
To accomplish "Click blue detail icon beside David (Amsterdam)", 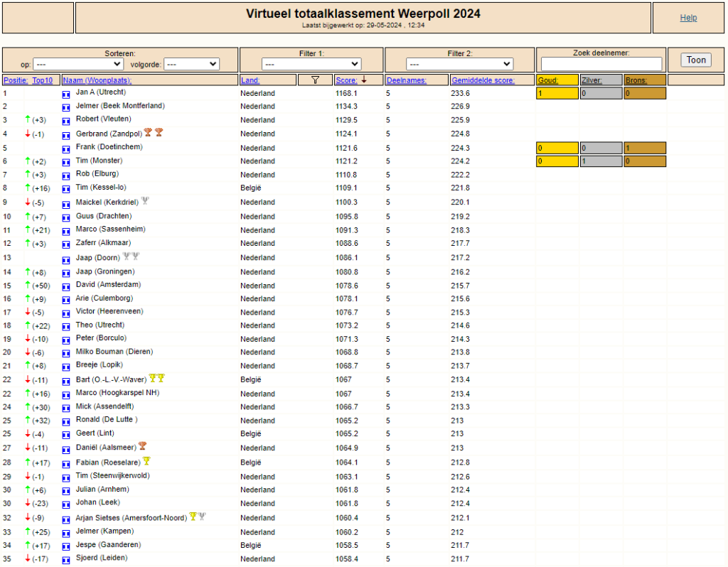I will coord(66,286).
